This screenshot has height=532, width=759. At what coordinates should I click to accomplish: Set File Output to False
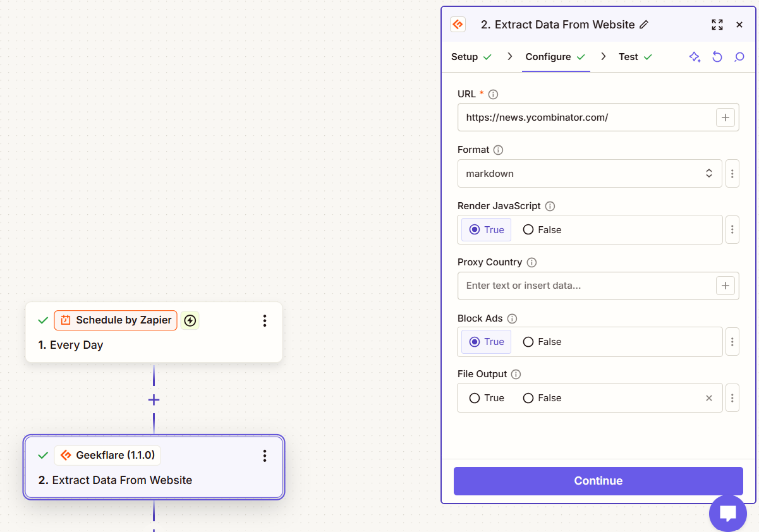click(x=542, y=398)
